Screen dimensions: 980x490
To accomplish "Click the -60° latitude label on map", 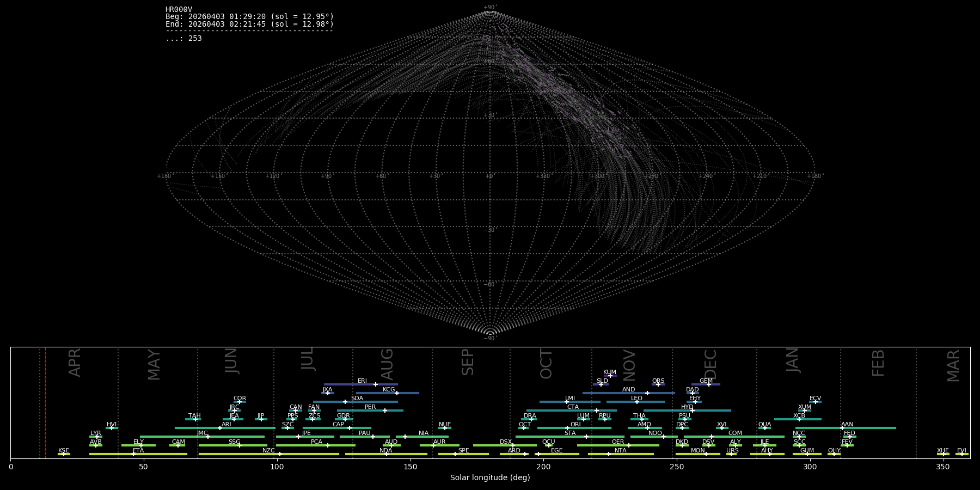I will (490, 284).
